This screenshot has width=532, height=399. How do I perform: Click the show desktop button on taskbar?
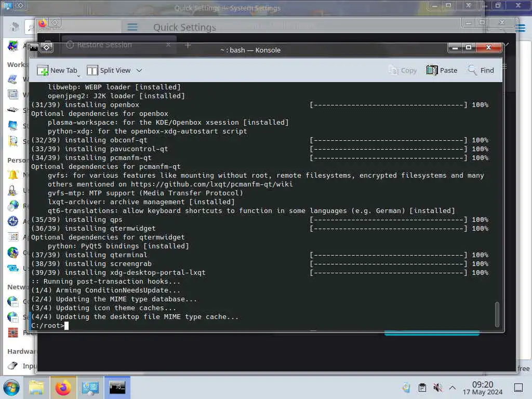518,388
